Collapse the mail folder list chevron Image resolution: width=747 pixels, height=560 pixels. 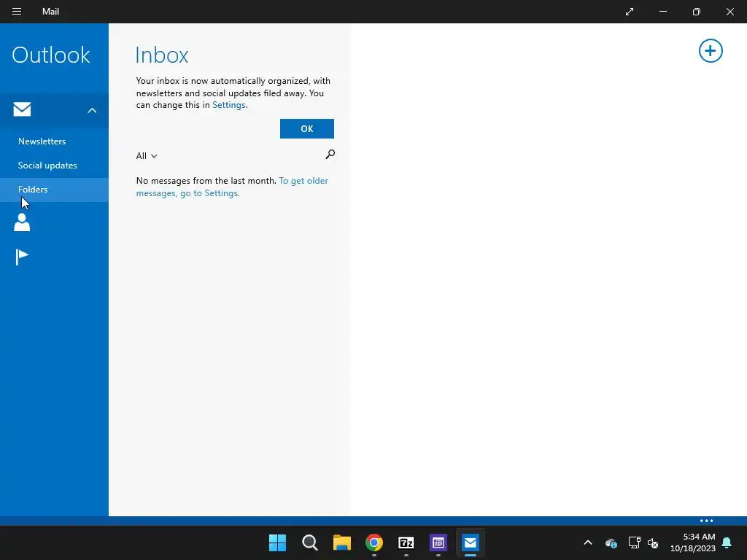coord(92,111)
